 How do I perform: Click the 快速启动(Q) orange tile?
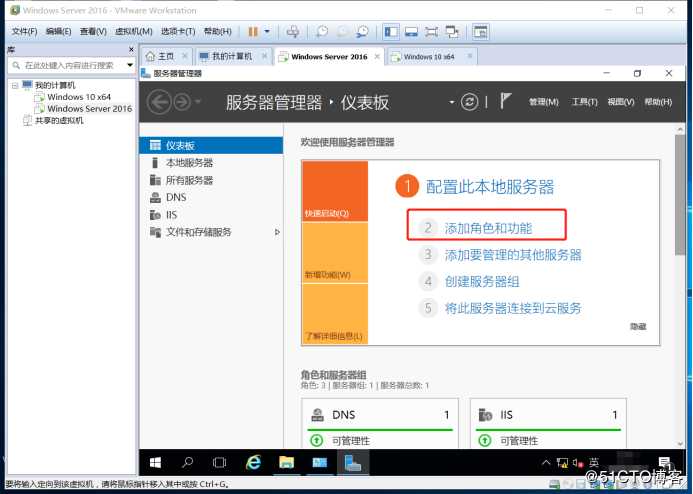335,191
